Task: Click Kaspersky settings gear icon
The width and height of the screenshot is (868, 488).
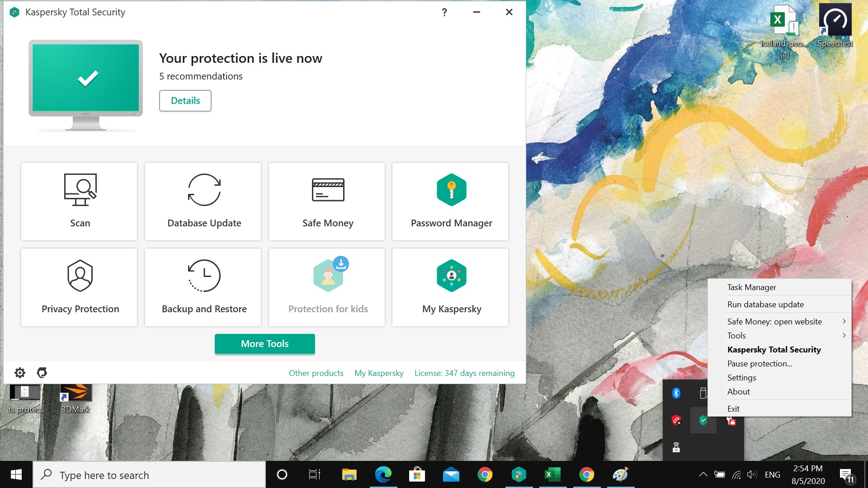Action: [x=20, y=372]
